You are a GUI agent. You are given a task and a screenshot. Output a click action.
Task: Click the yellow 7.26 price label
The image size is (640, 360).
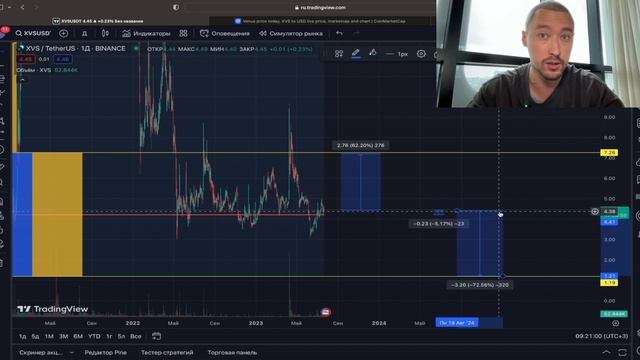point(609,153)
